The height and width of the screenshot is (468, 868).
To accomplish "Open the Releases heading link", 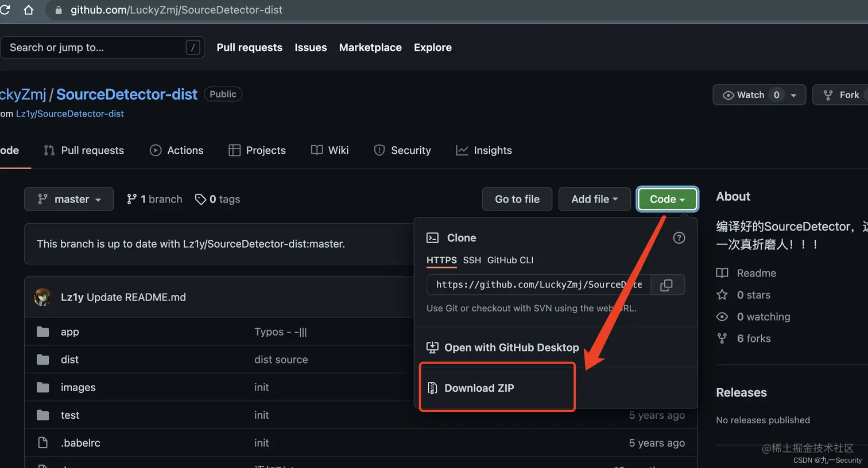I will [x=741, y=392].
